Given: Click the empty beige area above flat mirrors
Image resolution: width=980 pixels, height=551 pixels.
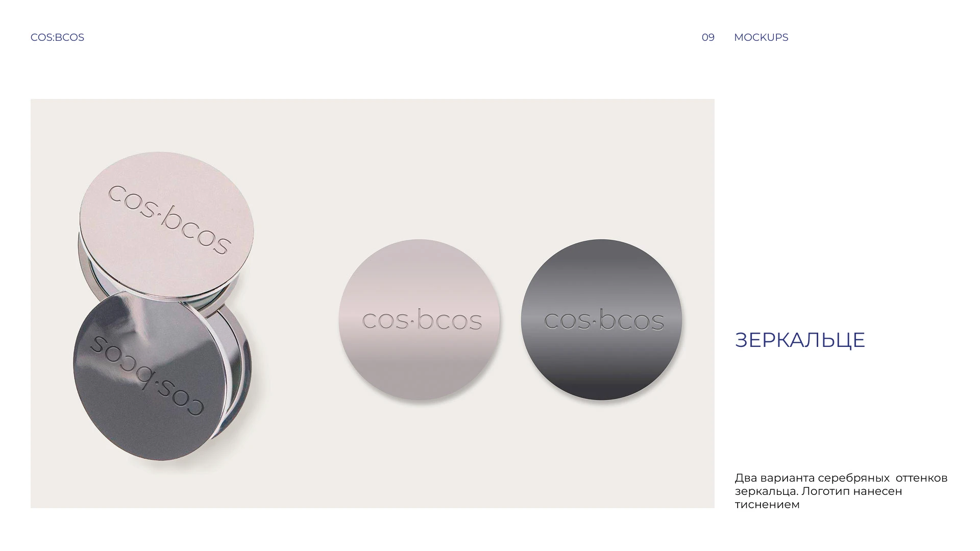Looking at the screenshot, I should (x=510, y=168).
